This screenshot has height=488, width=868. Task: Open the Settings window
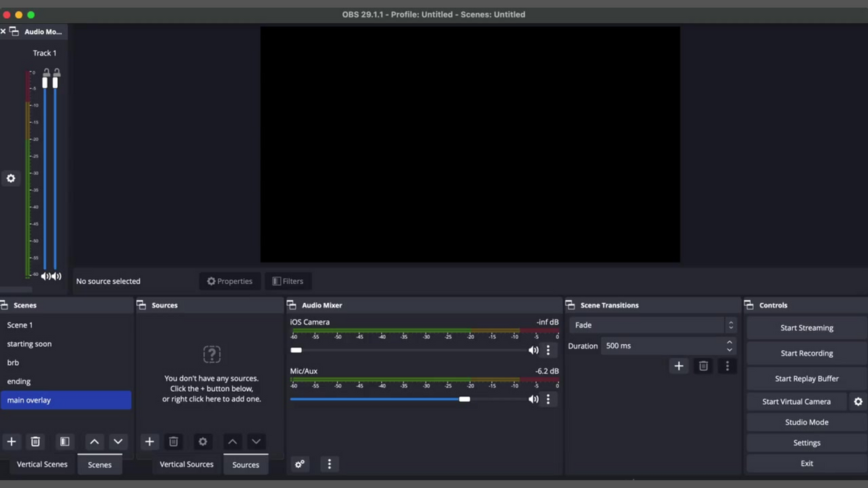[806, 442]
